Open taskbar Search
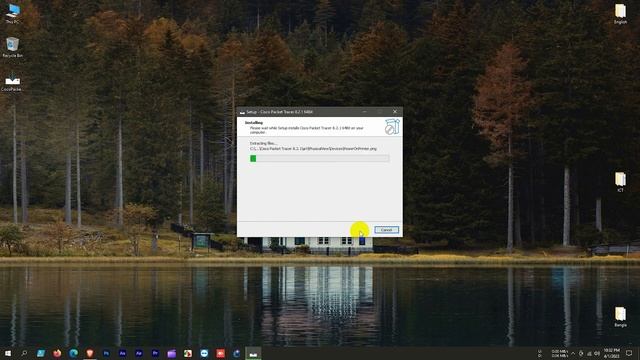Viewport: 640px width, 360px height. [24, 353]
